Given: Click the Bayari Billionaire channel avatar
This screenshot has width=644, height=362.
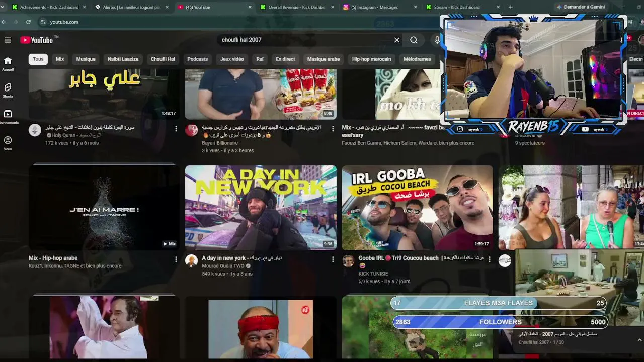Looking at the screenshot, I should (x=191, y=130).
